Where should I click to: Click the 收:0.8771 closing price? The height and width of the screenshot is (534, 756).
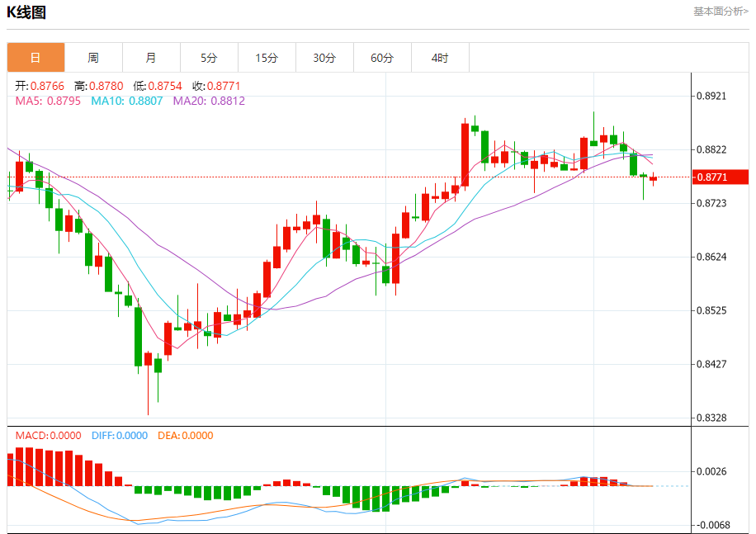coord(216,87)
